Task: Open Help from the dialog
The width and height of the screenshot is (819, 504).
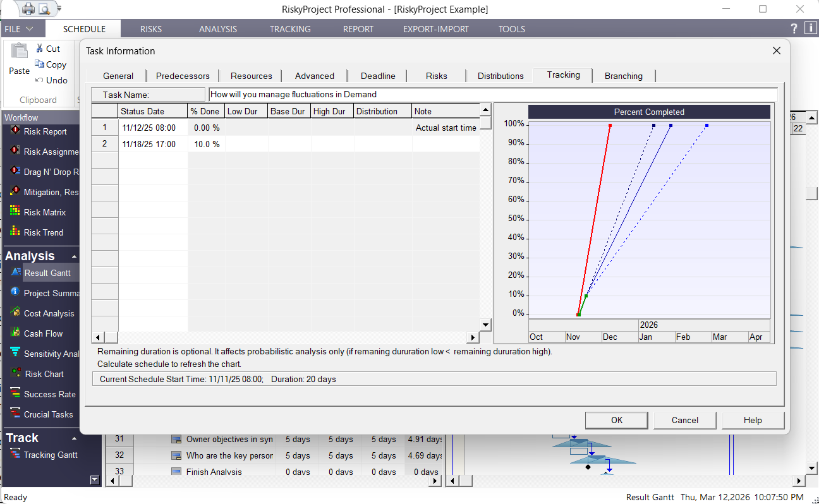Action: pos(753,420)
